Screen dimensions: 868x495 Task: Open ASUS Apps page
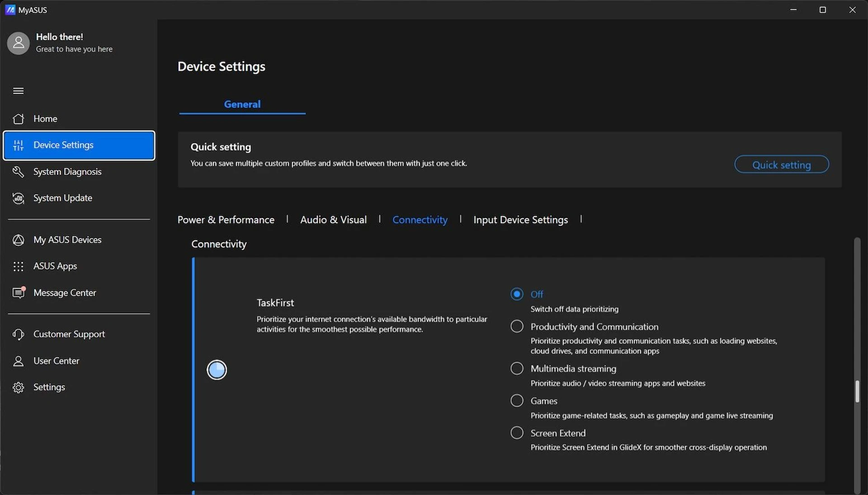coord(79,266)
